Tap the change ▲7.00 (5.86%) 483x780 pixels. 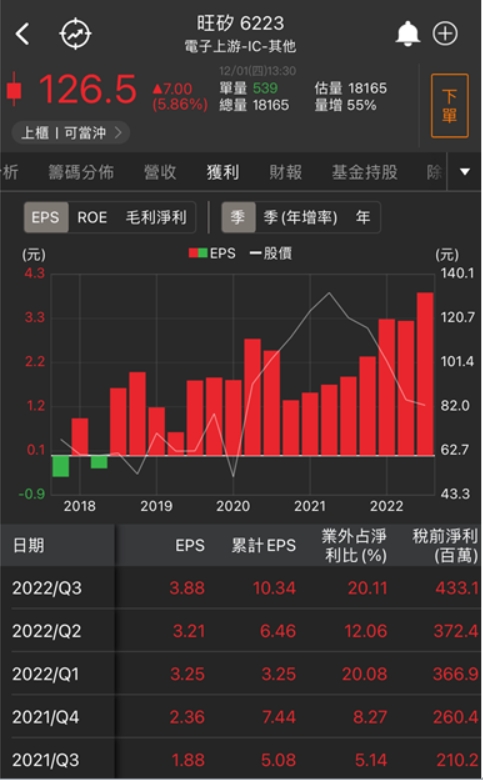click(x=180, y=97)
